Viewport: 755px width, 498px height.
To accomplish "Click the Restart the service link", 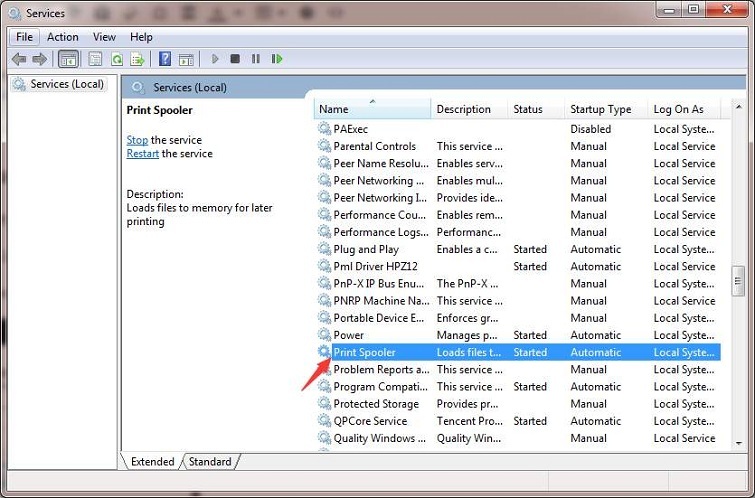I will [x=142, y=154].
